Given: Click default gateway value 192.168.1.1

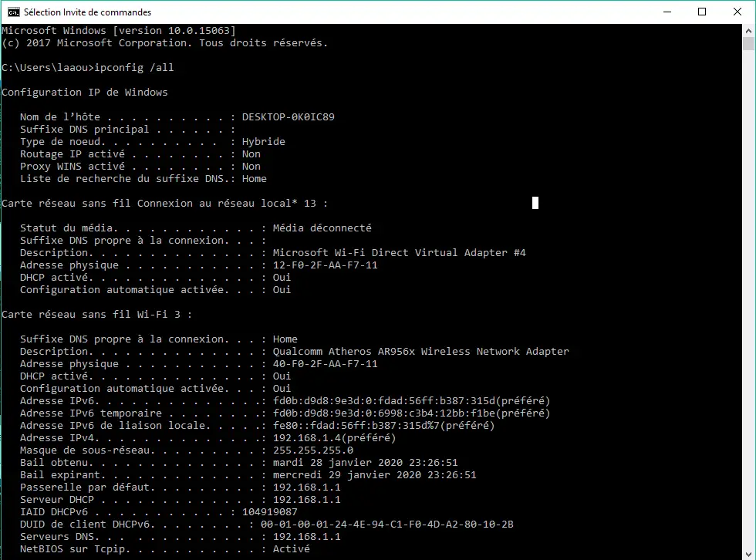Looking at the screenshot, I should point(307,487).
